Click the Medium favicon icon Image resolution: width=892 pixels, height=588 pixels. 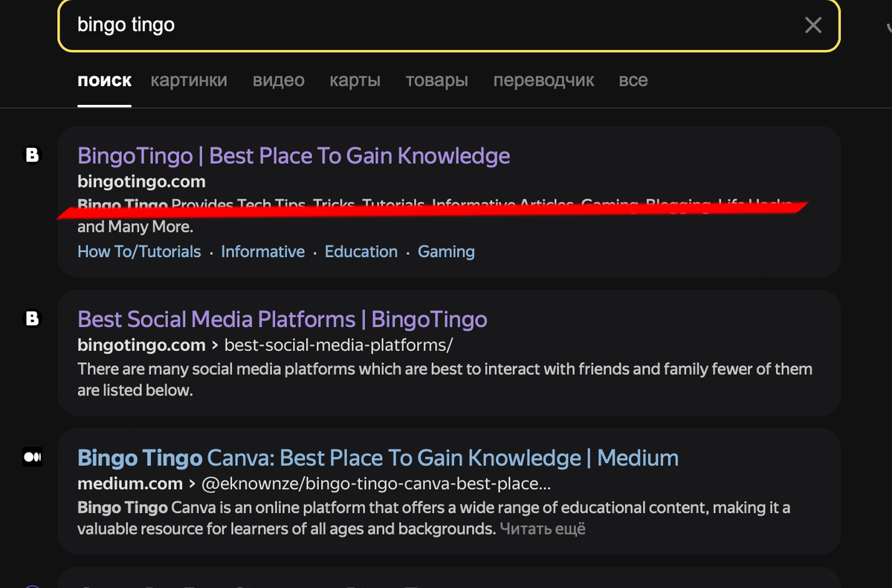(x=32, y=457)
